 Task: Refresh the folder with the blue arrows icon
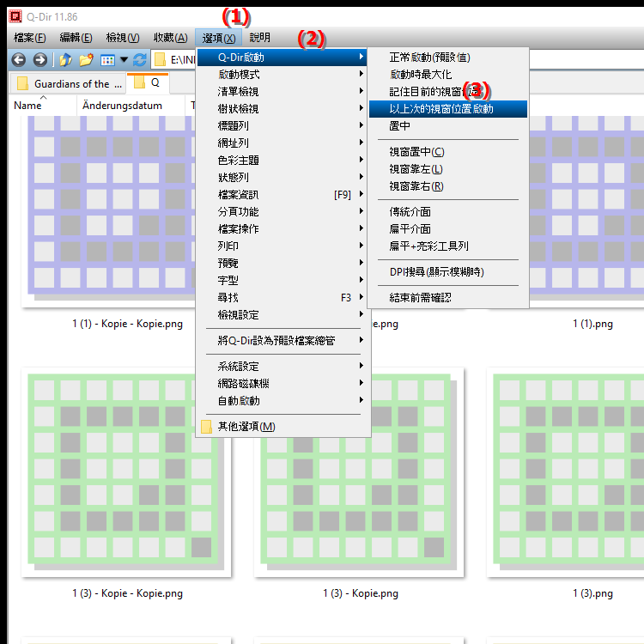coord(140,60)
